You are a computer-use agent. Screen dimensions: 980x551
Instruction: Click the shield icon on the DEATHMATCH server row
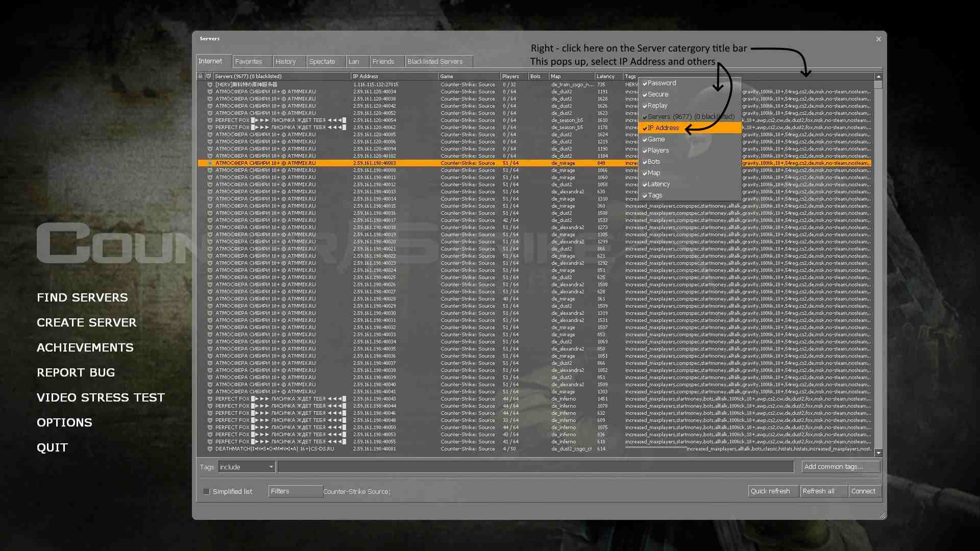tap(210, 449)
